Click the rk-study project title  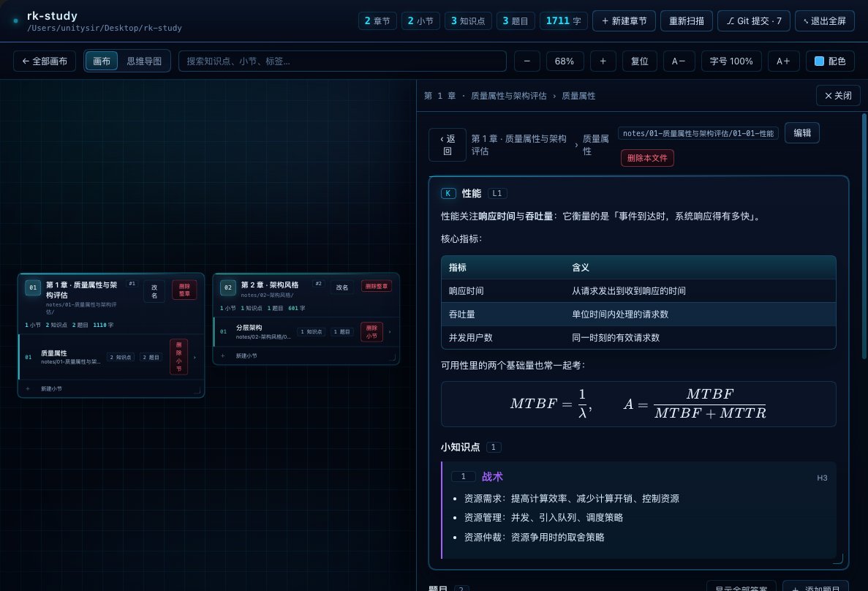52,16
